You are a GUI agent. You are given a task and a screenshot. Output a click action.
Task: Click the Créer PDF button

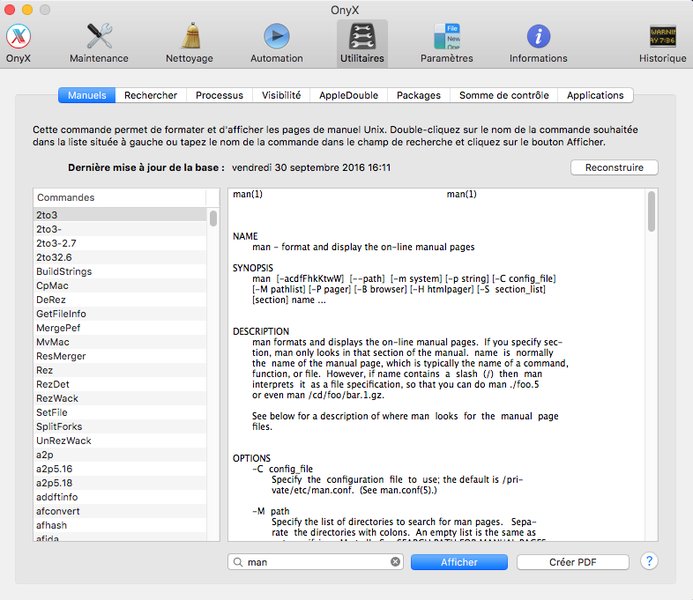573,562
